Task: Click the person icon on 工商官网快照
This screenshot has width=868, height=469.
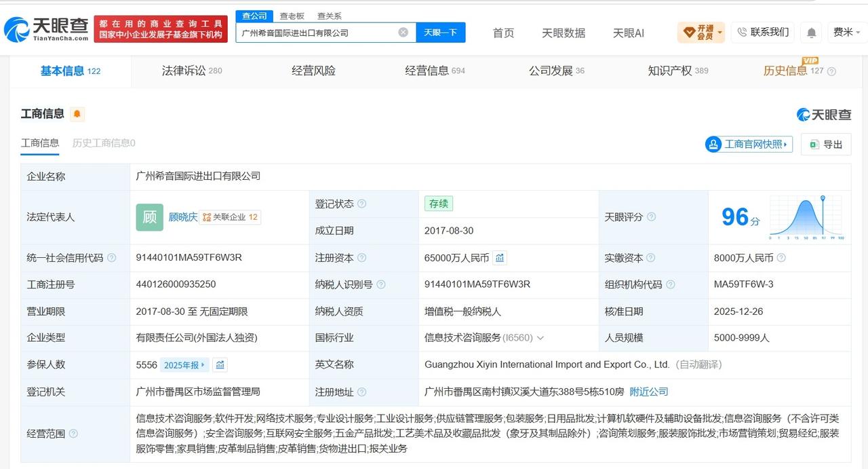Action: click(713, 144)
